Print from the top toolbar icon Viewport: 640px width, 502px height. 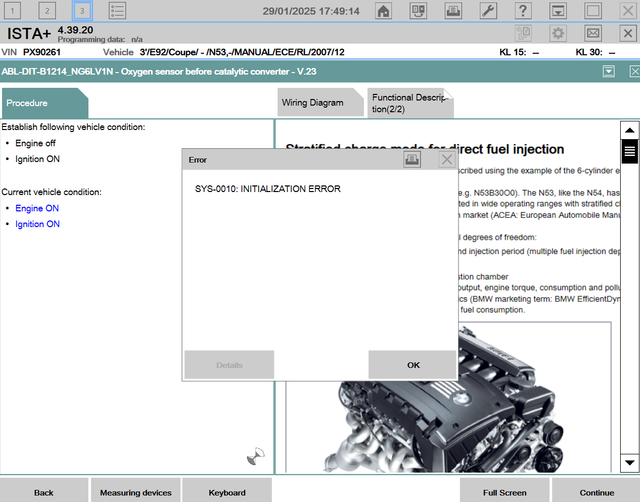[453, 11]
